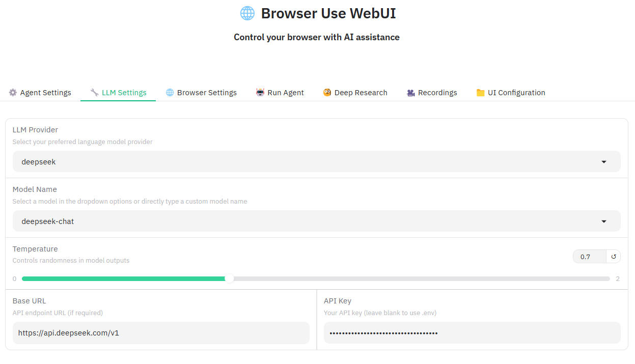Open the deepseek-chat model combo box
The height and width of the screenshot is (364, 635).
pyautogui.click(x=306, y=221)
